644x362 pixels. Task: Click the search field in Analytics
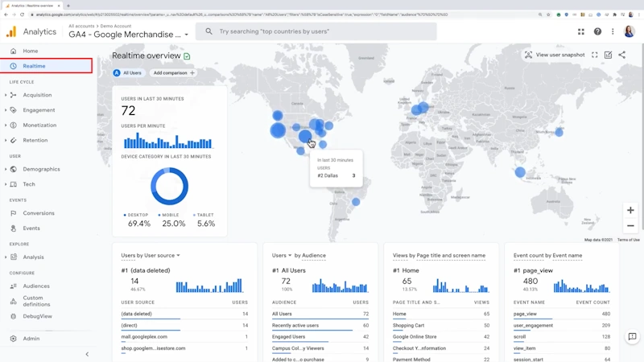316,31
